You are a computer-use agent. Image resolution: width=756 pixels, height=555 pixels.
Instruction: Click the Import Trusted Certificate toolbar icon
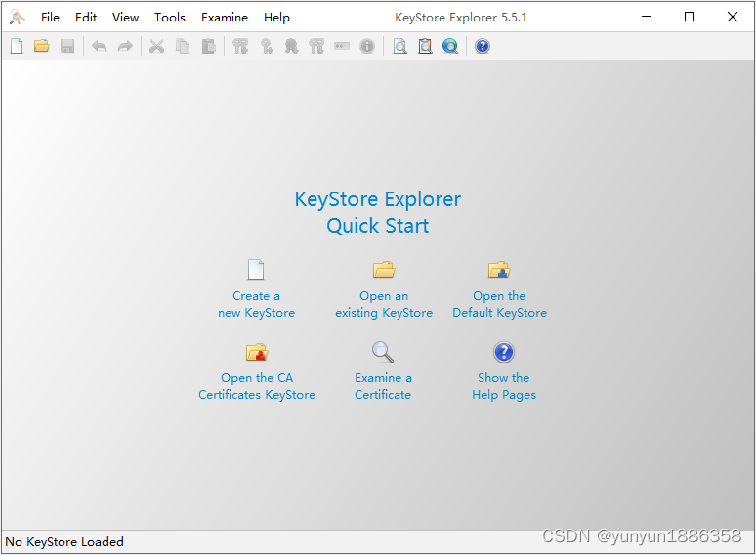291,46
